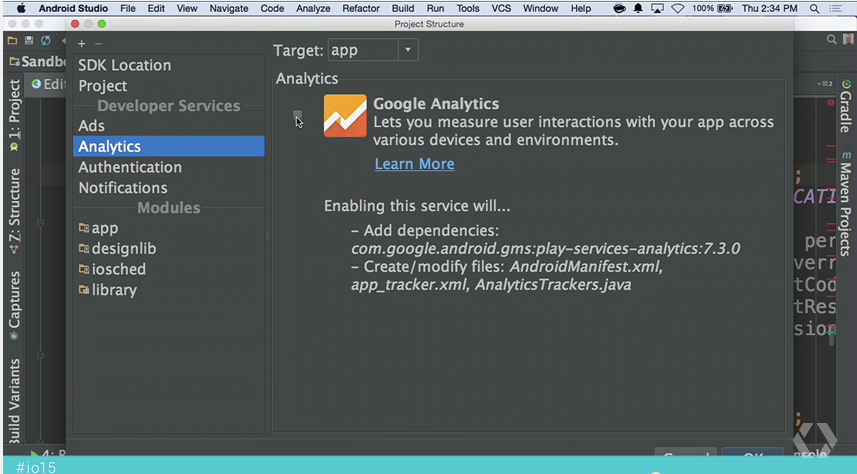Screen dimensions: 857x474
Task: Open the Notification Center list icon
Action: [836, 8]
